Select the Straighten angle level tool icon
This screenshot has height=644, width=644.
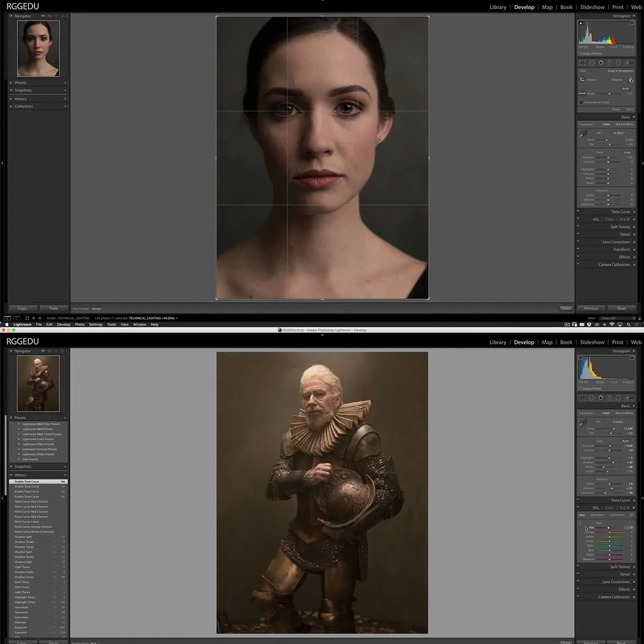pos(582,93)
